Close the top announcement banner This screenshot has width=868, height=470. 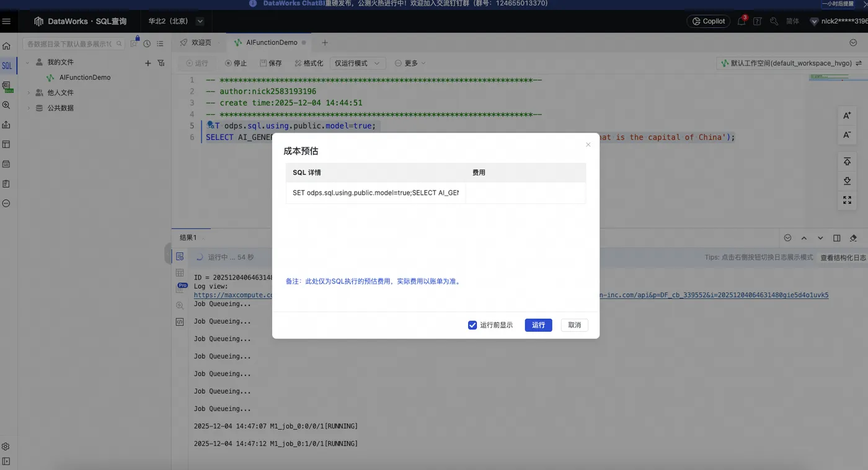pyautogui.click(x=864, y=4)
